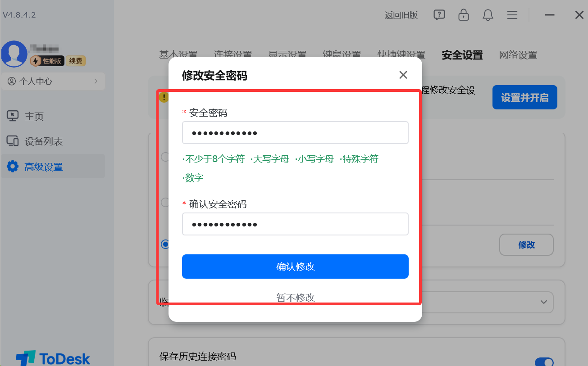Image resolution: width=588 pixels, height=366 pixels.
Task: Open 设备列表 in the sidebar
Action: (x=35, y=141)
